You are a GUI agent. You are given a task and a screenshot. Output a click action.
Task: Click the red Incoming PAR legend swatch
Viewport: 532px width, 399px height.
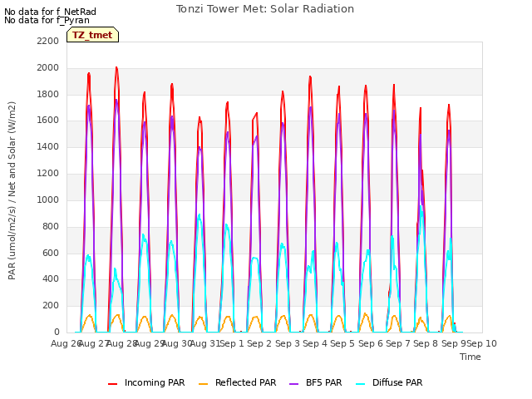112,384
